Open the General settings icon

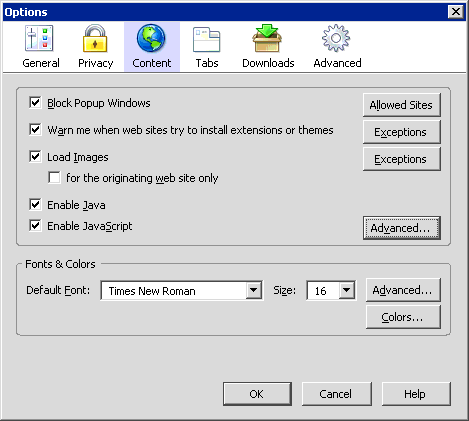tap(39, 38)
